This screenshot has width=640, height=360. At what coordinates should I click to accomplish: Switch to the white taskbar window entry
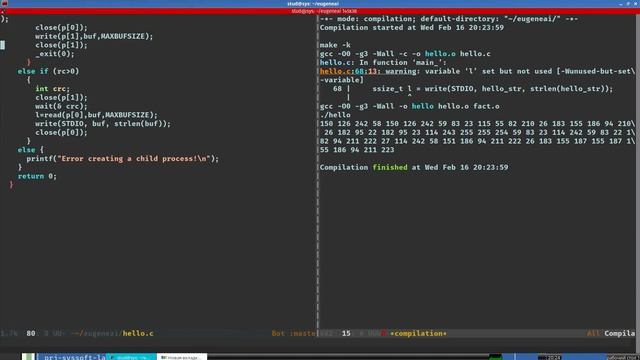click(x=182, y=357)
